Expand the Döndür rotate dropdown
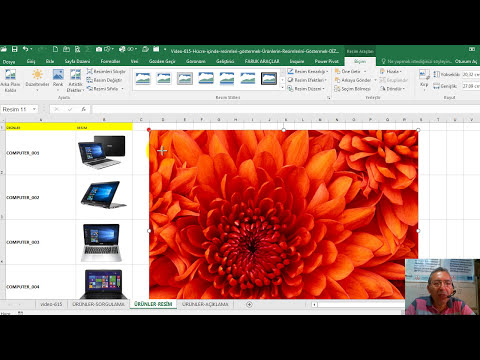Viewport: 480px width, 360px height. tap(404, 89)
